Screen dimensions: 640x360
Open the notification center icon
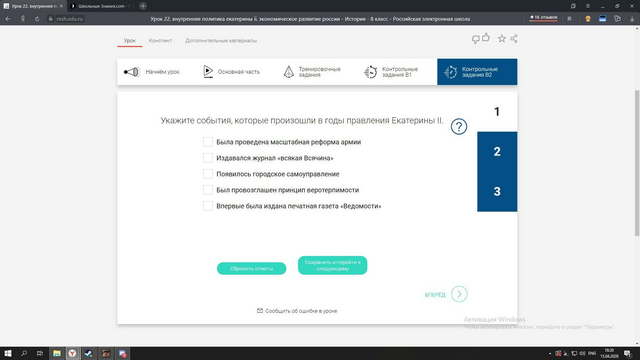628,353
